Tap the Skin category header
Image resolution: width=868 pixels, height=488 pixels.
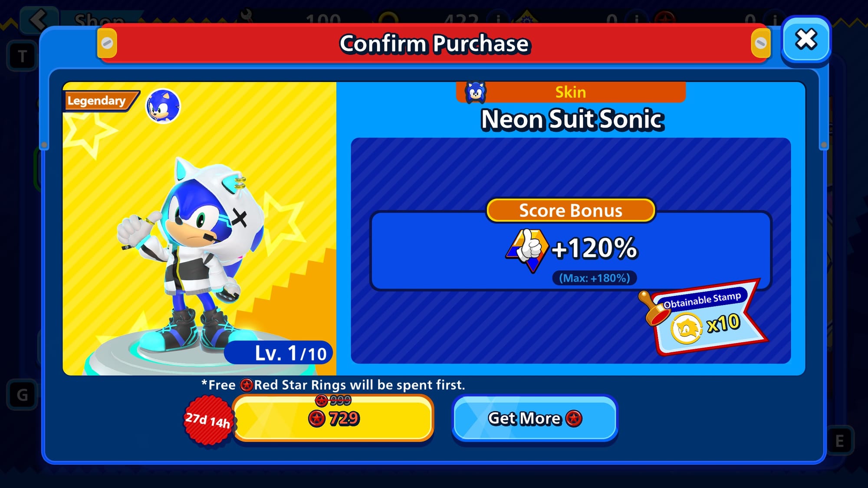point(571,92)
